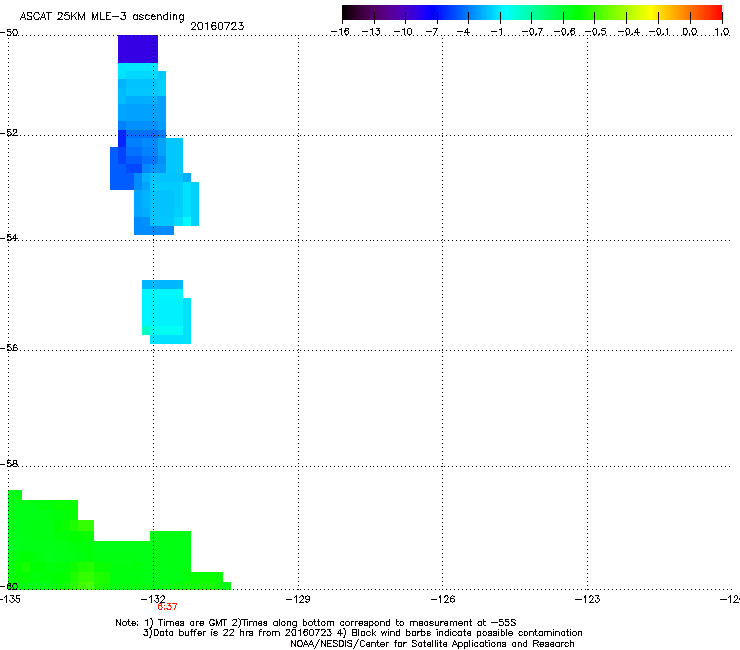The height and width of the screenshot is (650, 740).
Task: Click the colorbar tick label '-1'
Action: click(496, 32)
